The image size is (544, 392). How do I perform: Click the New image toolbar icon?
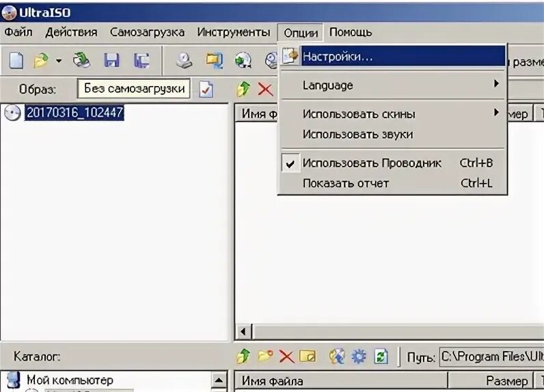[x=16, y=61]
